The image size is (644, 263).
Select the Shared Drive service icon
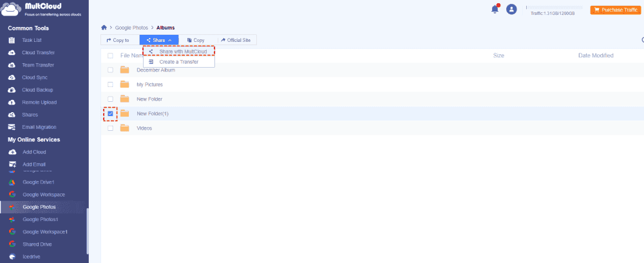pyautogui.click(x=12, y=244)
